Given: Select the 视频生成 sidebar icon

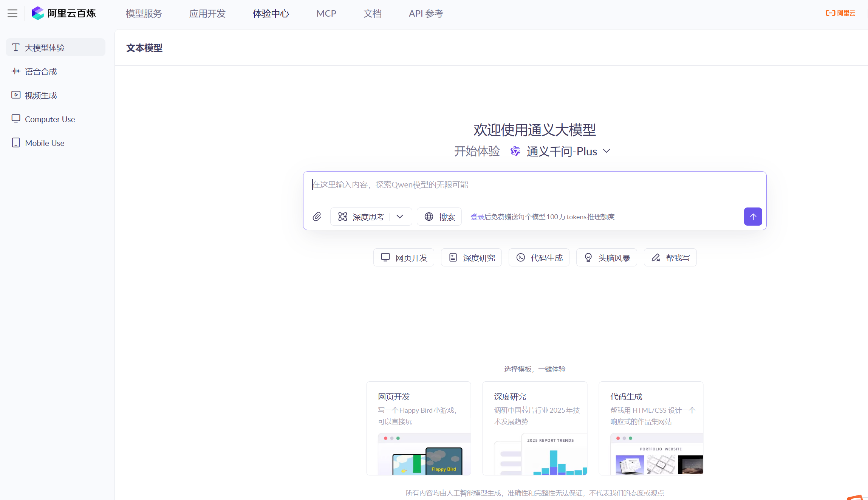Looking at the screenshot, I should tap(16, 95).
